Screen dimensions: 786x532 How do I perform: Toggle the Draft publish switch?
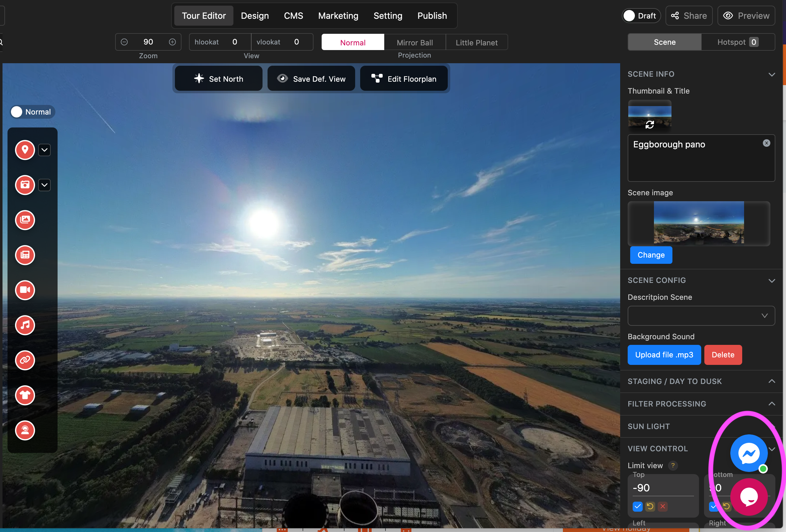coord(630,16)
